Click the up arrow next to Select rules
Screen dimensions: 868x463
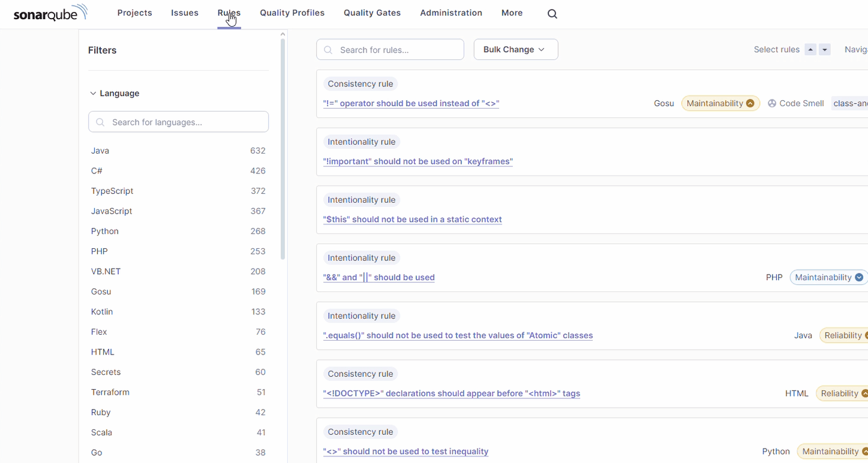point(810,50)
